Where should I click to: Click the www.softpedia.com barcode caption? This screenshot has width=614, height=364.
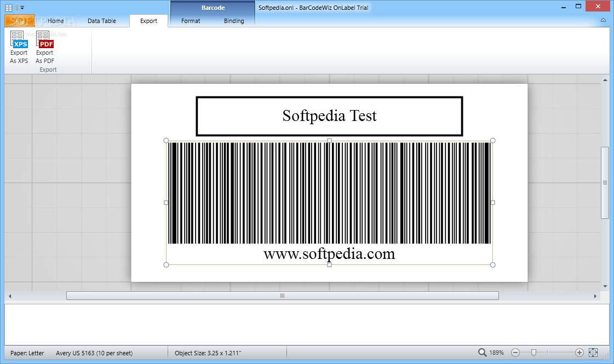(329, 254)
